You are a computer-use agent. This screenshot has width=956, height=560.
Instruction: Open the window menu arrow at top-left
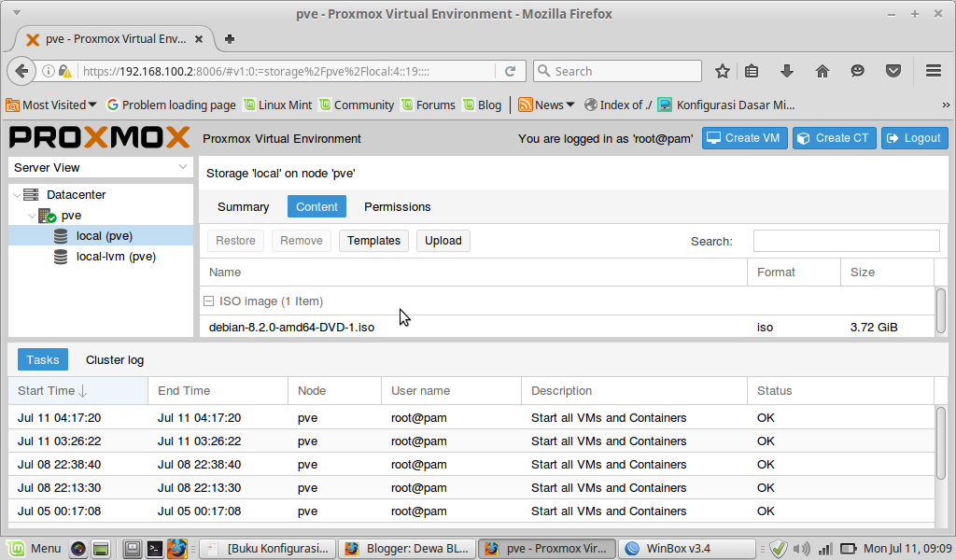17,13
